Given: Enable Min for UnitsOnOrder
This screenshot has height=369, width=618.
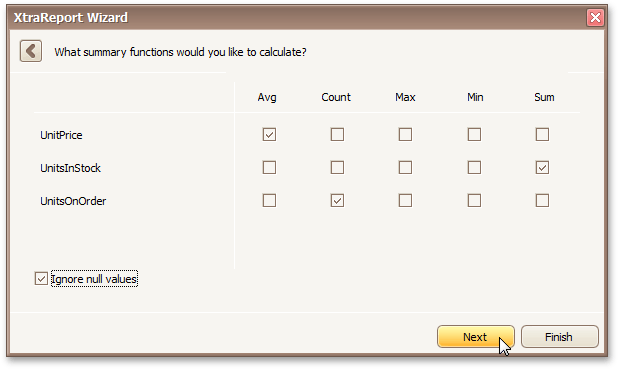Looking at the screenshot, I should (474, 201).
